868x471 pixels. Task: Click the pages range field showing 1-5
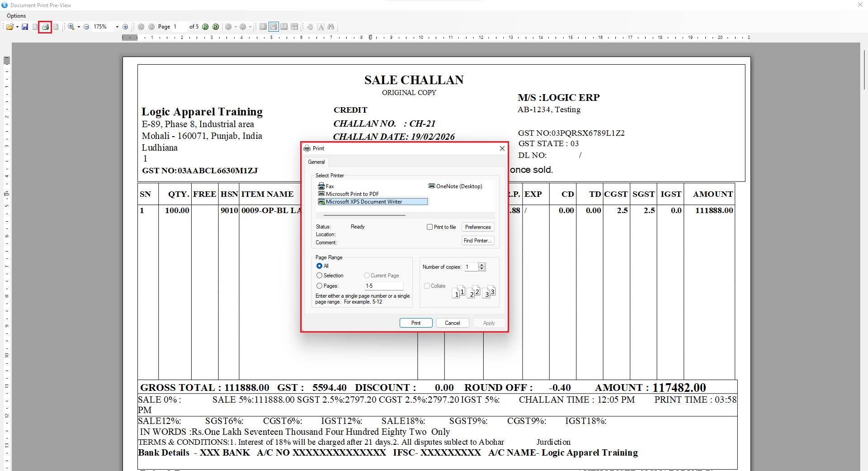(x=383, y=286)
